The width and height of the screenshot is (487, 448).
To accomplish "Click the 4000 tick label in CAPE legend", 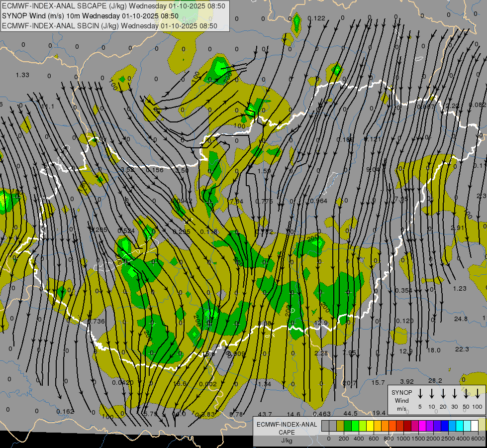I will tap(464, 439).
